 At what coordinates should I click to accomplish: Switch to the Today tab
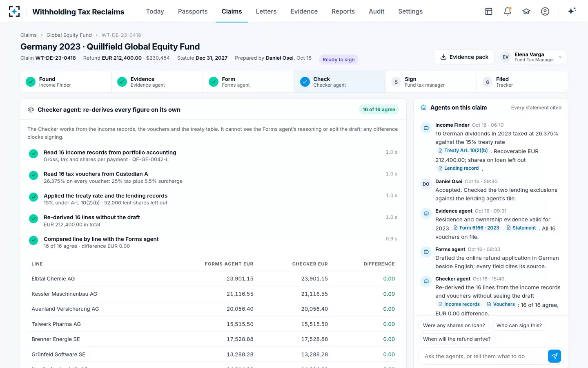click(x=155, y=11)
